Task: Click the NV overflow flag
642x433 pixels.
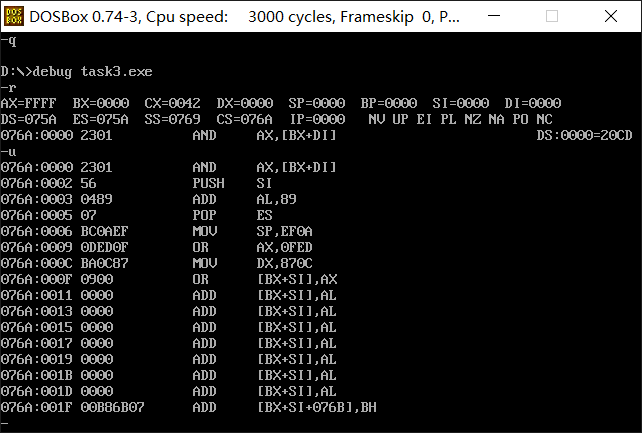Action: 376,119
